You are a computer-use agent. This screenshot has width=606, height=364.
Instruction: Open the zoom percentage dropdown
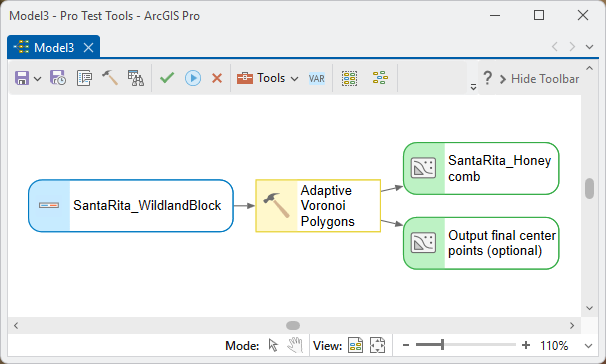588,345
